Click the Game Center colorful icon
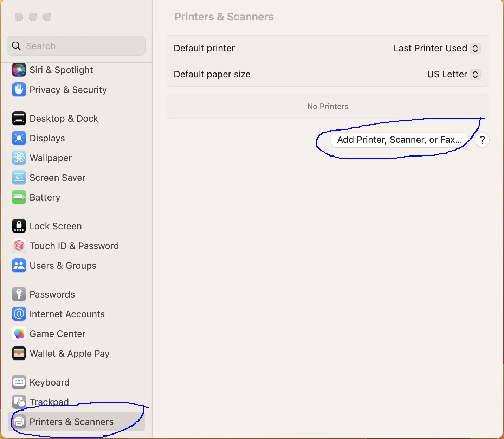This screenshot has width=504, height=439. (x=19, y=334)
